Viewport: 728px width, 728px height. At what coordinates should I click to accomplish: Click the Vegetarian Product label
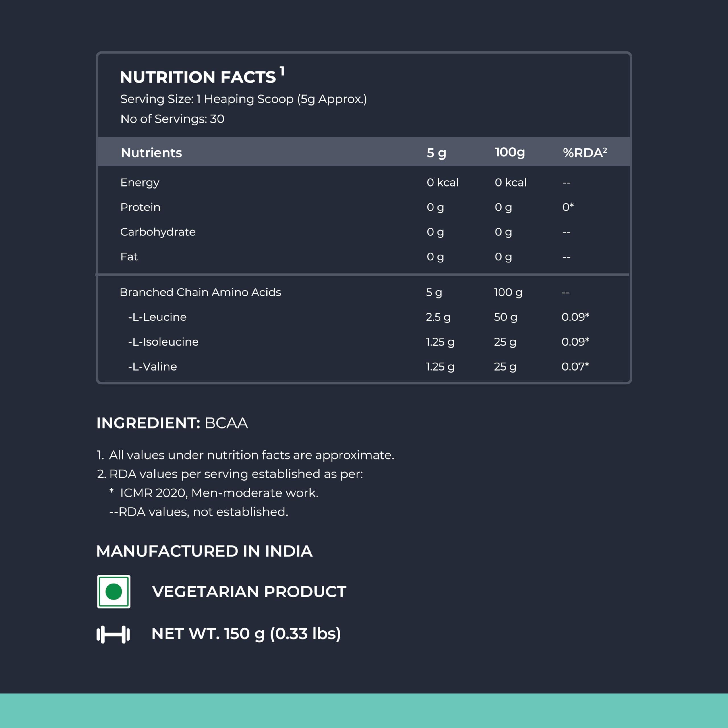click(x=249, y=591)
